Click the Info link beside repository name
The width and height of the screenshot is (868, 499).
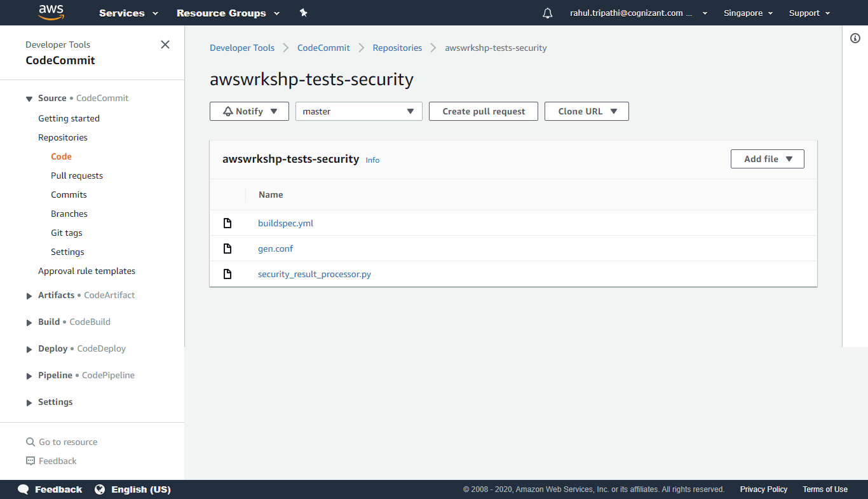tap(372, 160)
